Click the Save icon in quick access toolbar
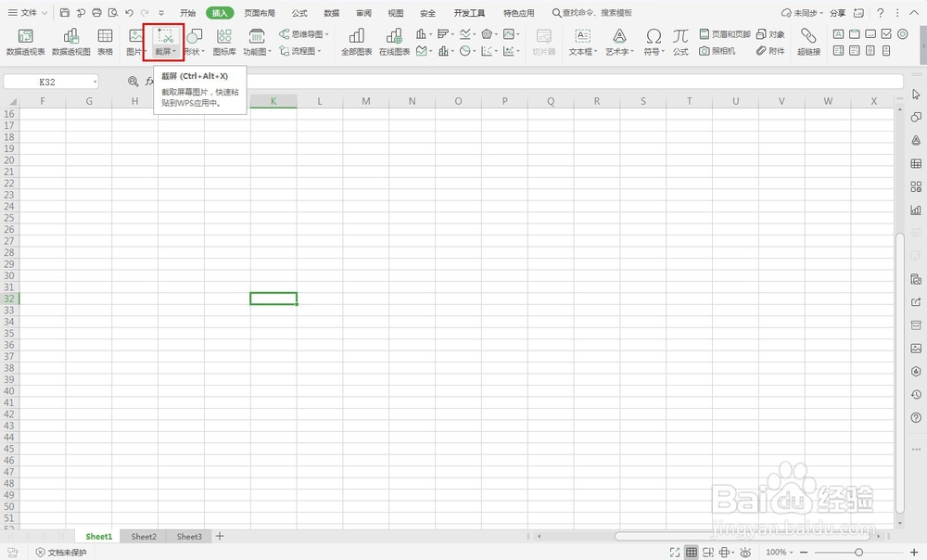Viewport: 927px width, 560px height. click(65, 12)
